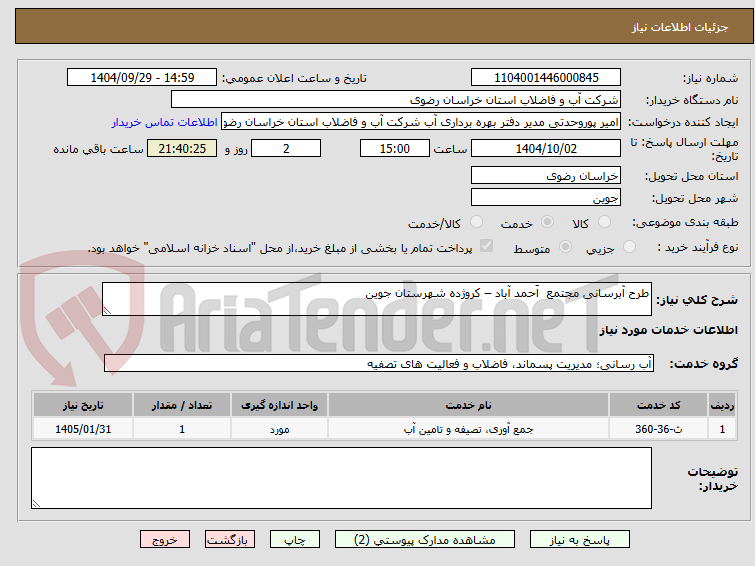Click the شرح کلی نیاز description textarea
755x566 pixels.
(x=377, y=299)
